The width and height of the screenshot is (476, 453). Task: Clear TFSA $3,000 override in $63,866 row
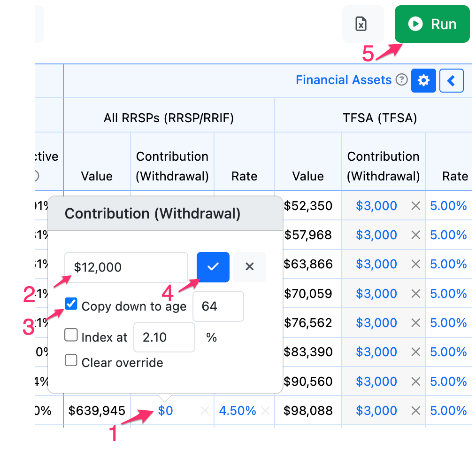point(415,264)
